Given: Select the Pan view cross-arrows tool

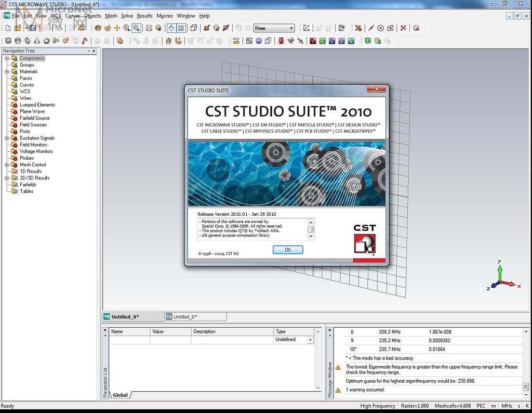Looking at the screenshot, I should [x=117, y=28].
